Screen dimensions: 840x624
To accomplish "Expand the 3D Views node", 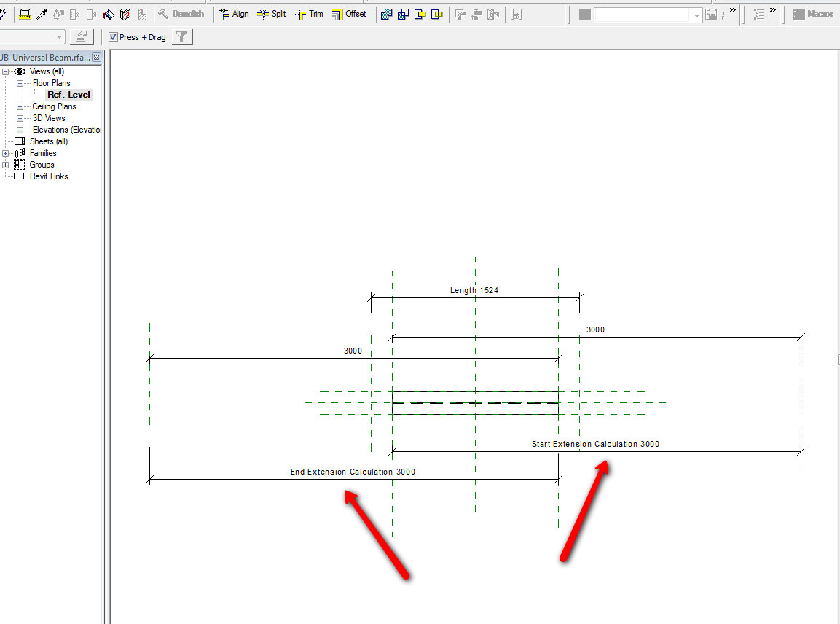I will pyautogui.click(x=20, y=119).
